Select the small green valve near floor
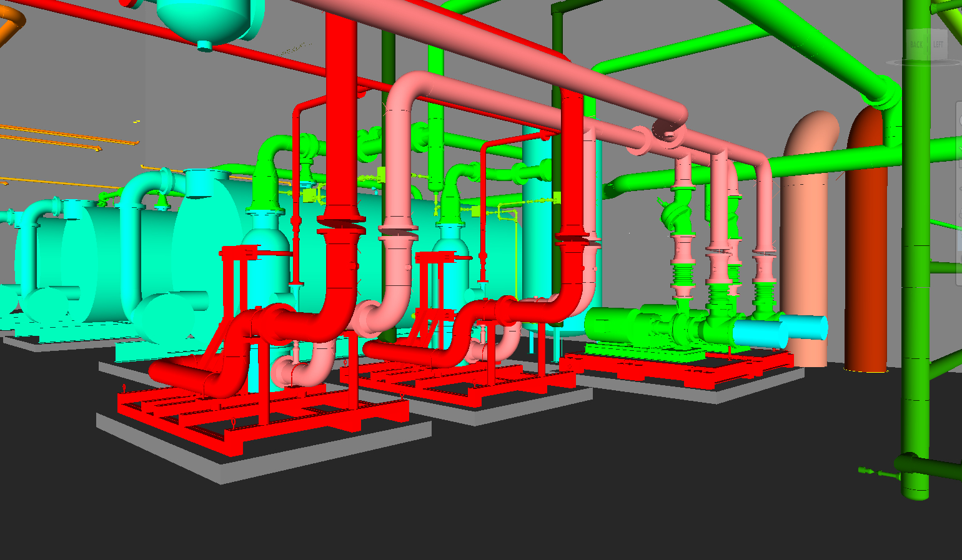The height and width of the screenshot is (560, 962). point(878,473)
